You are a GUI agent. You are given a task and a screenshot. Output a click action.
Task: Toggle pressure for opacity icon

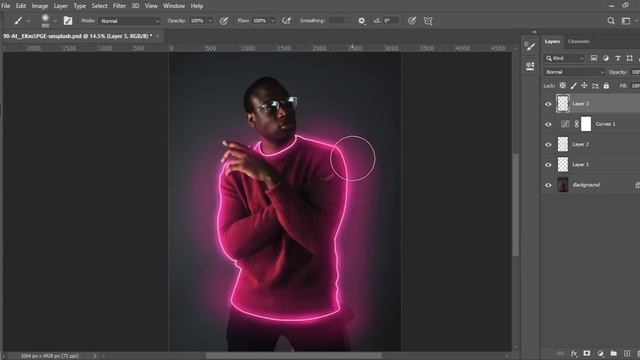(224, 21)
